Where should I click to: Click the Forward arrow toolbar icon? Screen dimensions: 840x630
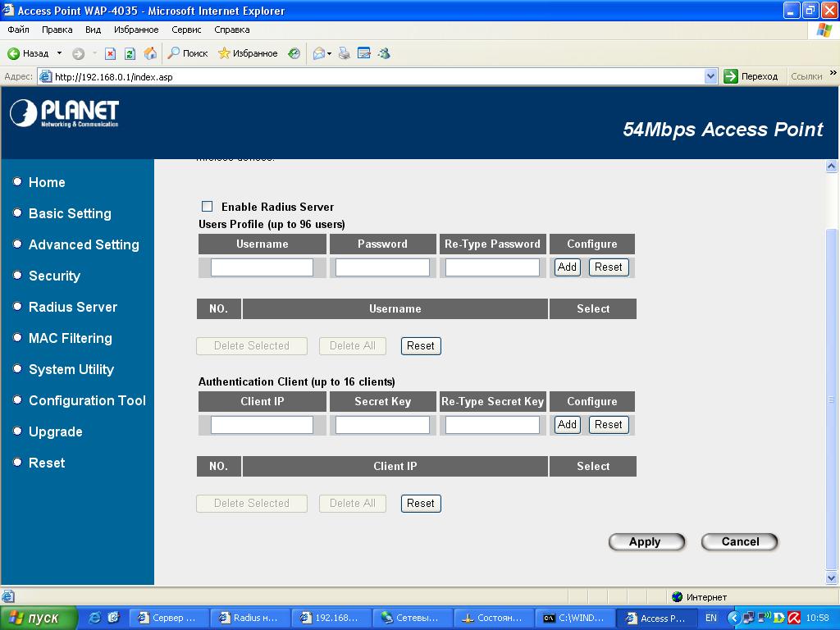coord(78,53)
